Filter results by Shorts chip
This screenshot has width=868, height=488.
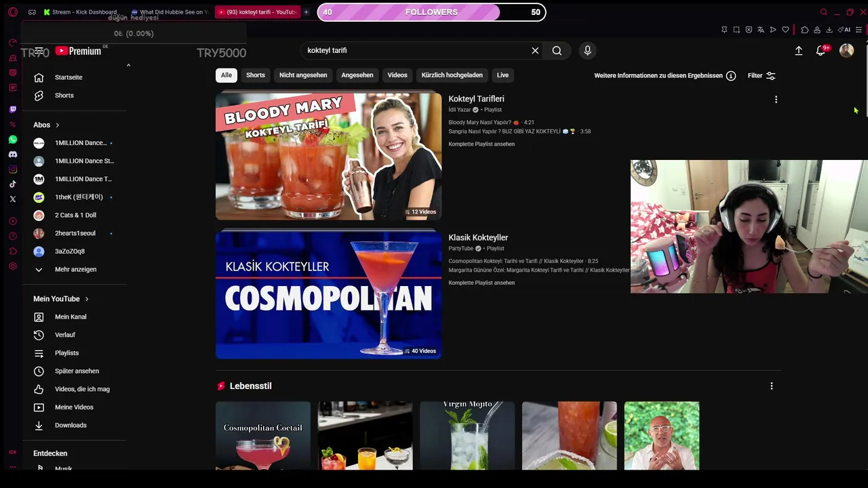coord(256,75)
